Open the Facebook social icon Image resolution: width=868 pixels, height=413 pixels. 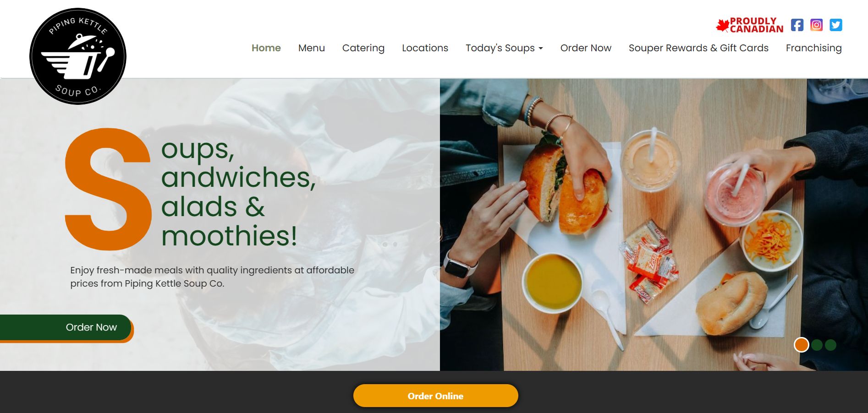pos(797,25)
